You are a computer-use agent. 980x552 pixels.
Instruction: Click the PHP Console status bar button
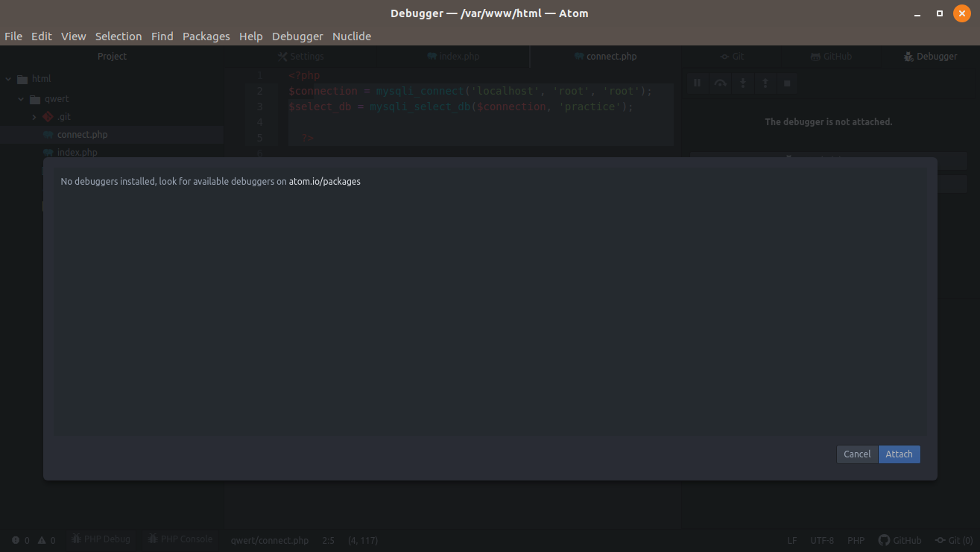click(x=180, y=539)
